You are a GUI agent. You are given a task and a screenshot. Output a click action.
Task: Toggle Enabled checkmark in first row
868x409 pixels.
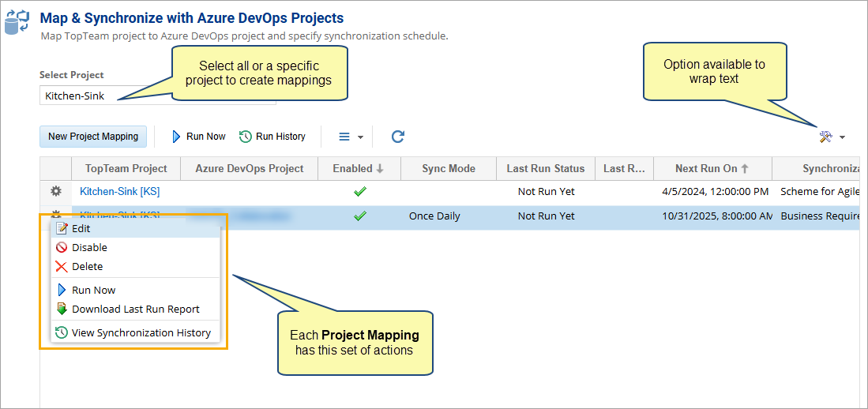coord(360,191)
